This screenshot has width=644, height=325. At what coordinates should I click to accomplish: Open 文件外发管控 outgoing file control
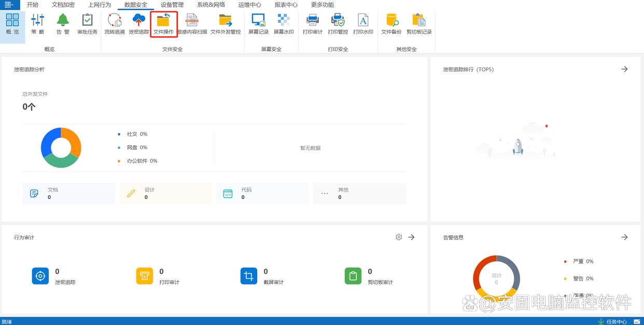226,24
